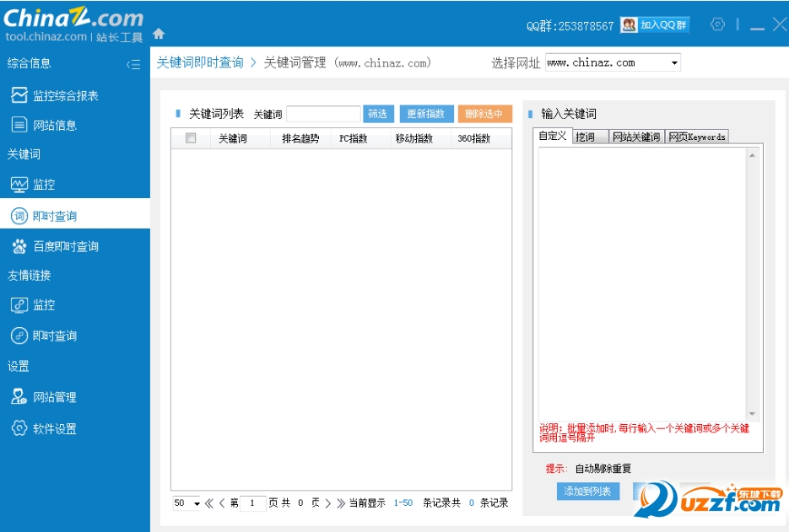
Task: Click the friend link instant query icon
Action: (19, 336)
